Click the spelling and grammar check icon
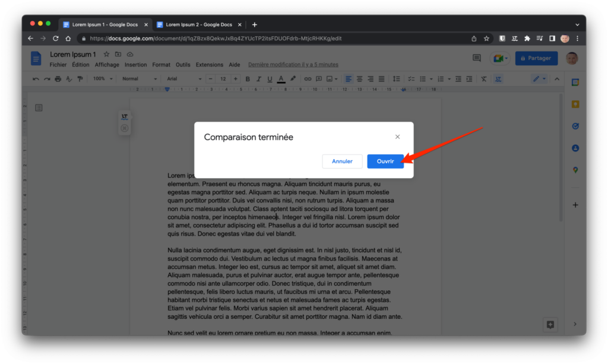 [x=69, y=79]
